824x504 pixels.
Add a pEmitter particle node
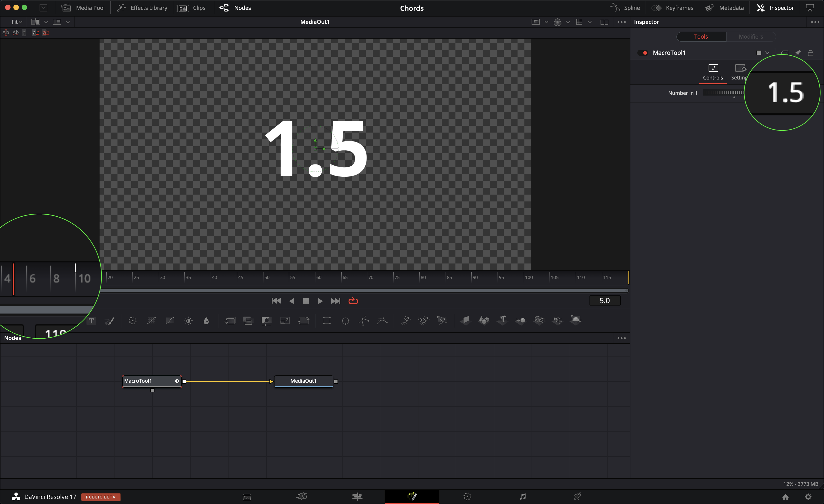406,320
